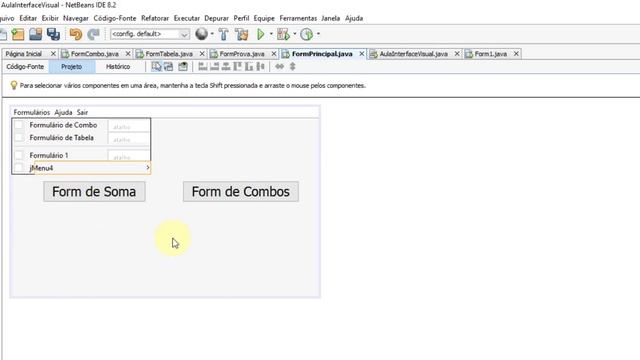Open the Navegar menu
The image size is (640, 360).
(x=76, y=18)
